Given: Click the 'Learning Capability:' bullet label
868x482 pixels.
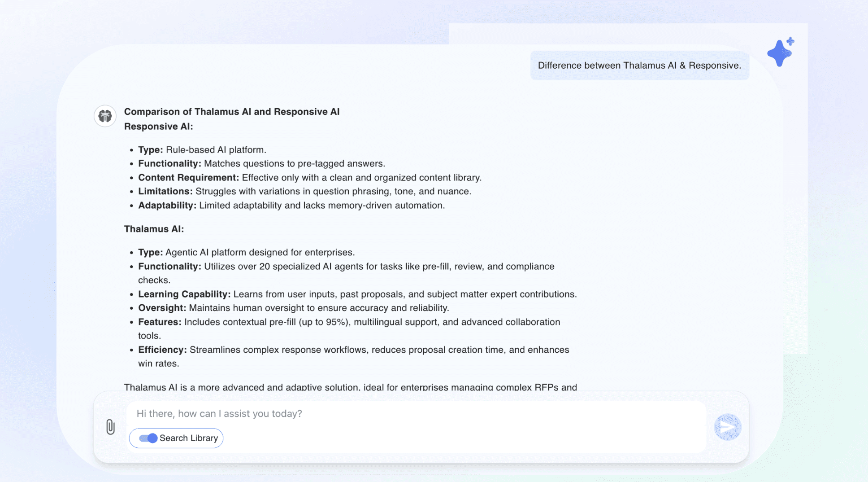Looking at the screenshot, I should pos(184,294).
